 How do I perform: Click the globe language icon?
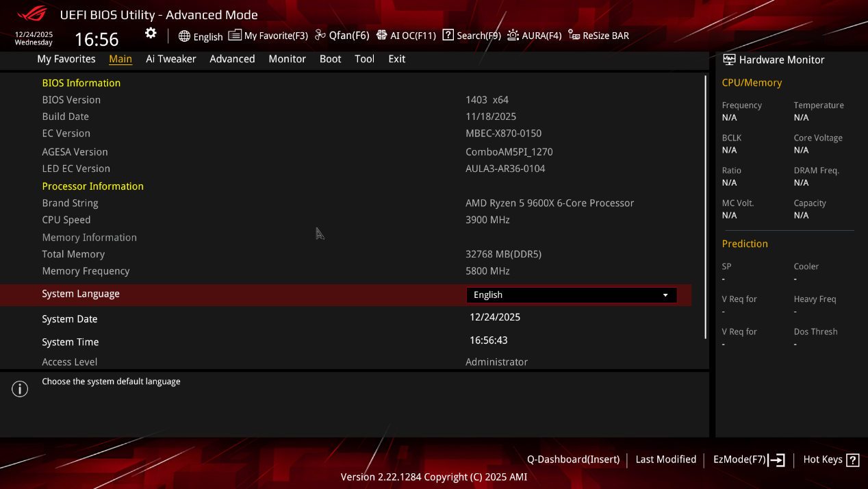pos(184,36)
